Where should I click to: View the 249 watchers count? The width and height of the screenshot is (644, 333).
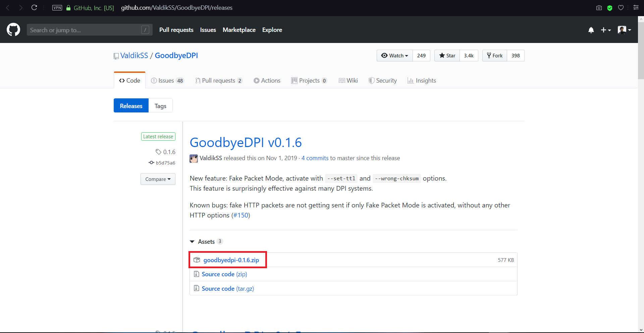click(421, 56)
